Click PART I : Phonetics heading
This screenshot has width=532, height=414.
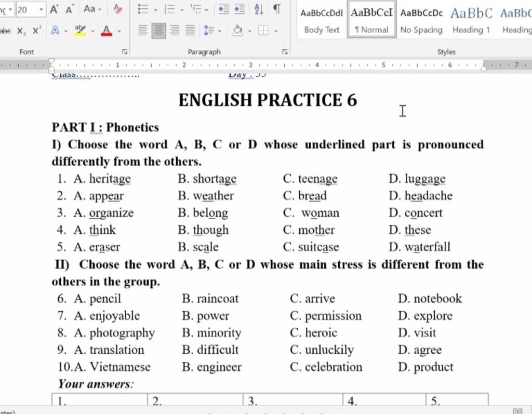(x=105, y=127)
